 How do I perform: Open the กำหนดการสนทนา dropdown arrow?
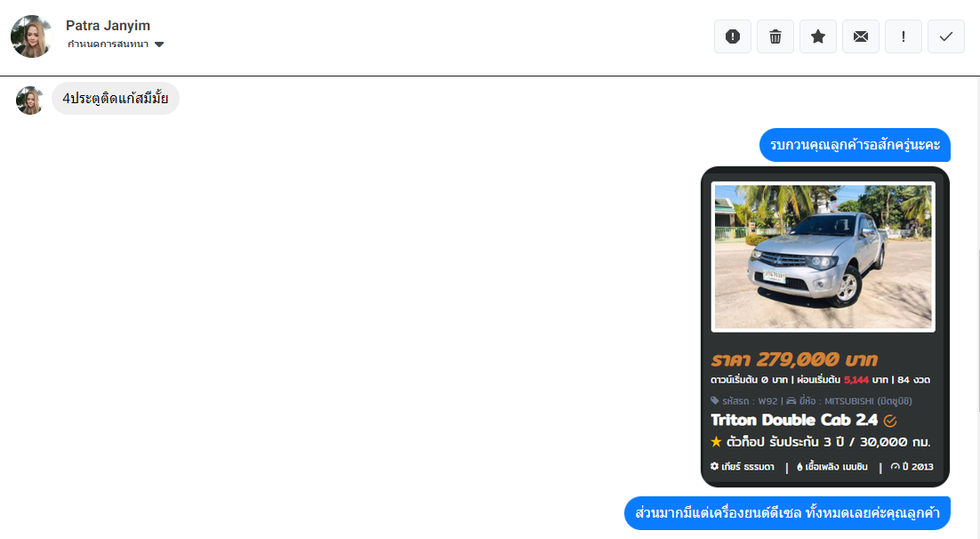tap(159, 44)
